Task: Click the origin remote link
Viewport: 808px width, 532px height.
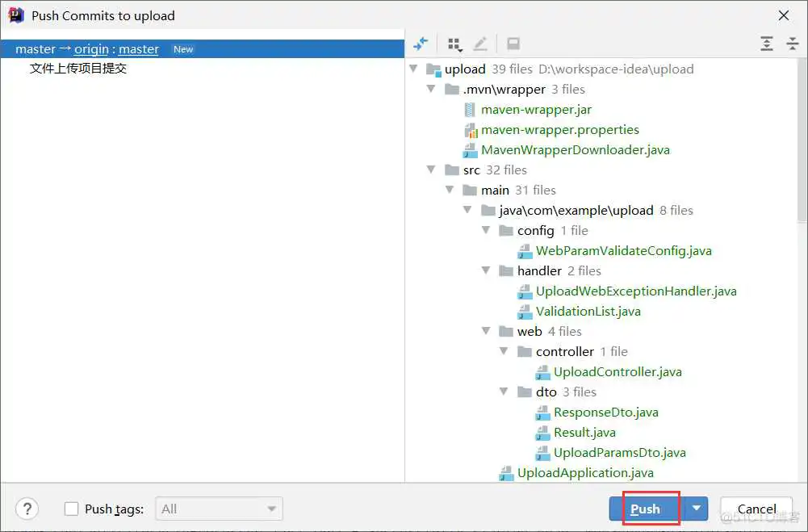Action: pyautogui.click(x=91, y=49)
